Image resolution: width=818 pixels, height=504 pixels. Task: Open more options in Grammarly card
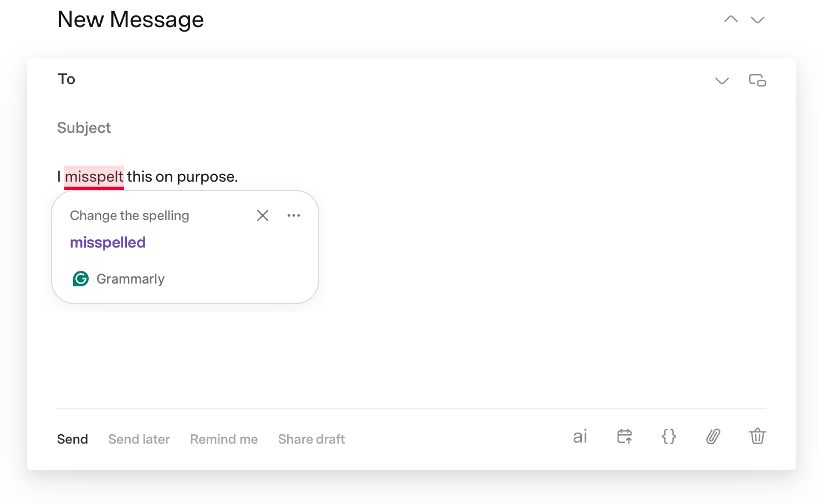pyautogui.click(x=294, y=215)
